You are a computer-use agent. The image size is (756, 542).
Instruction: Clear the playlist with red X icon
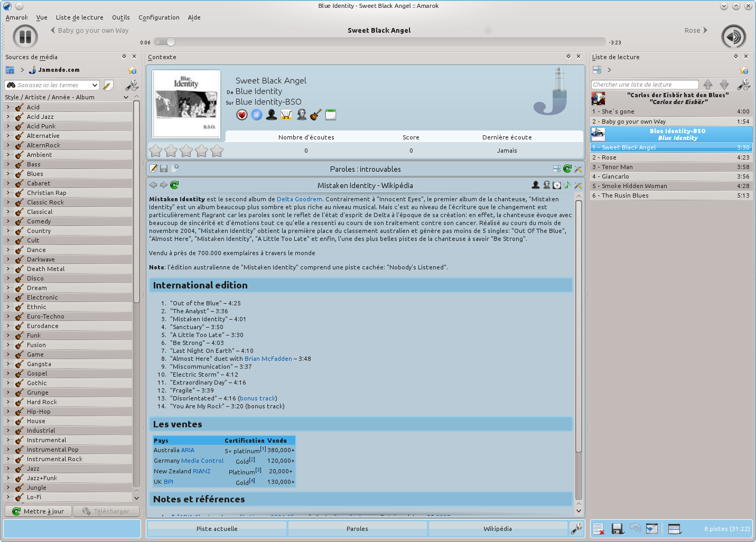click(x=599, y=529)
